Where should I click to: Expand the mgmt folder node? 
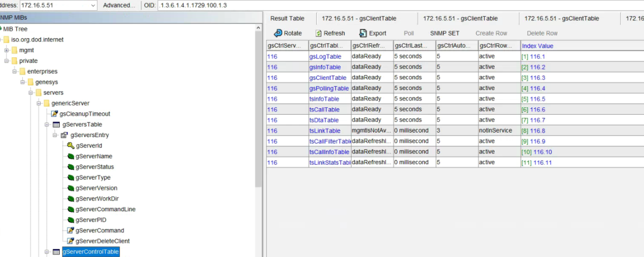(x=7, y=50)
